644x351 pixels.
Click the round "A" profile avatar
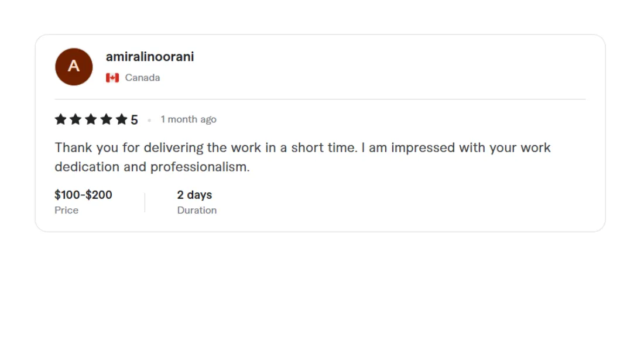point(74,67)
